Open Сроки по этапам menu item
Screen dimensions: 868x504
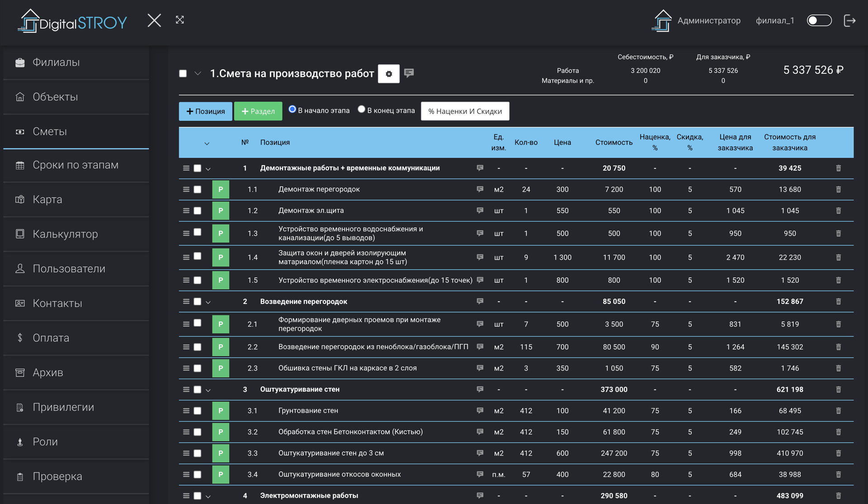[76, 165]
